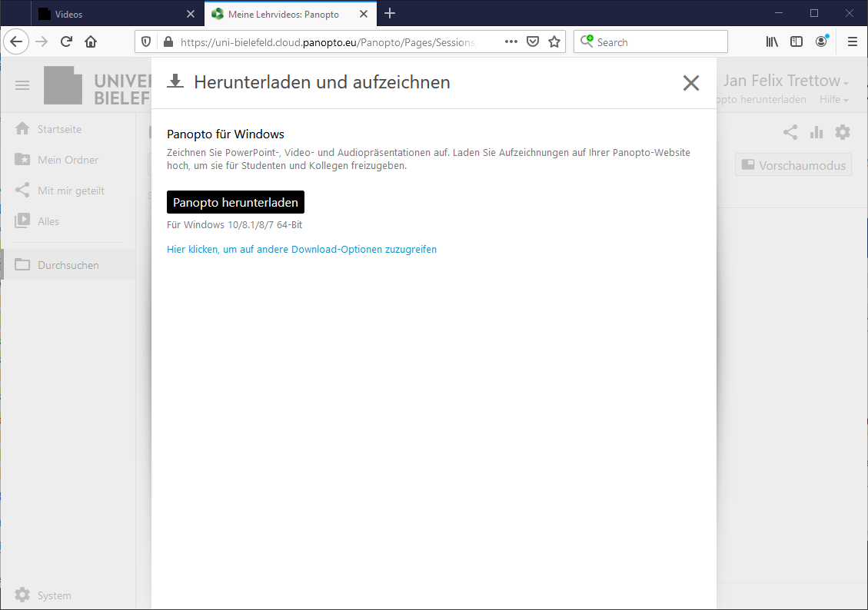Go back with the browser back arrow

[17, 42]
